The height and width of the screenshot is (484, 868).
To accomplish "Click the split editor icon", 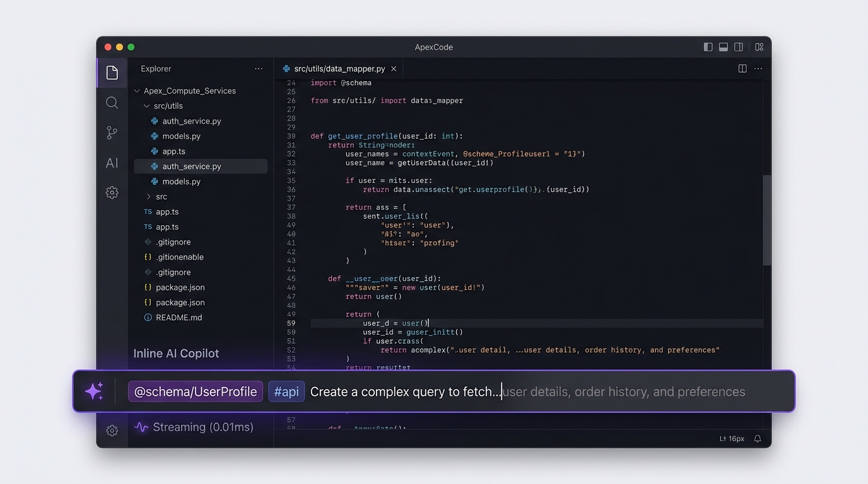I will (742, 69).
